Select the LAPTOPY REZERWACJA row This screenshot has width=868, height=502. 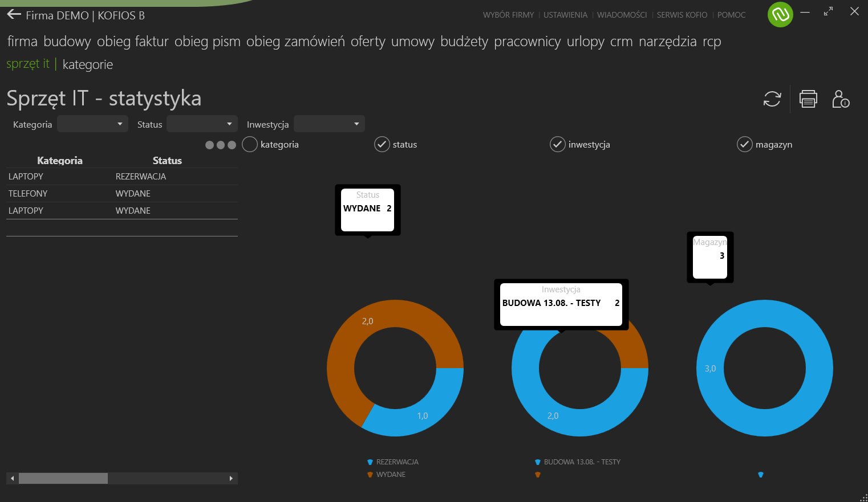(122, 177)
